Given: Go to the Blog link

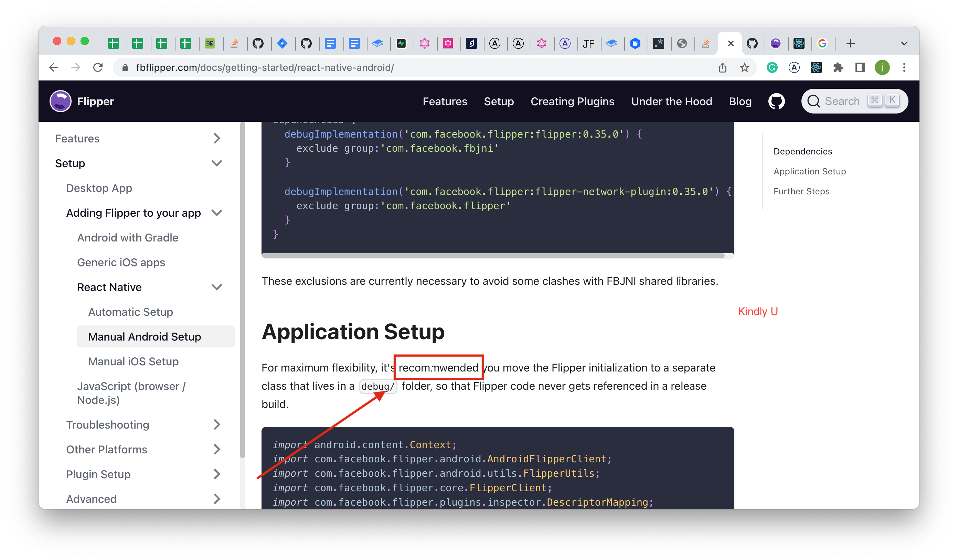Looking at the screenshot, I should click(740, 101).
